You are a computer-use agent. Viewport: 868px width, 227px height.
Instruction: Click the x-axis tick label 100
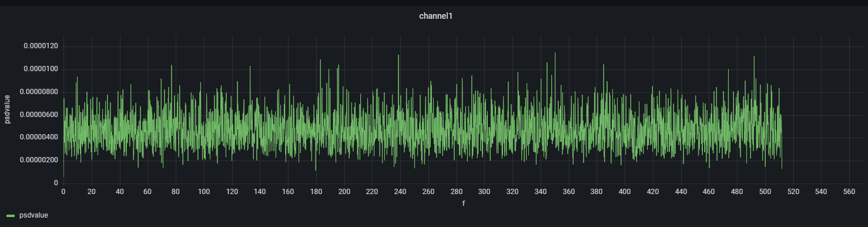point(204,192)
